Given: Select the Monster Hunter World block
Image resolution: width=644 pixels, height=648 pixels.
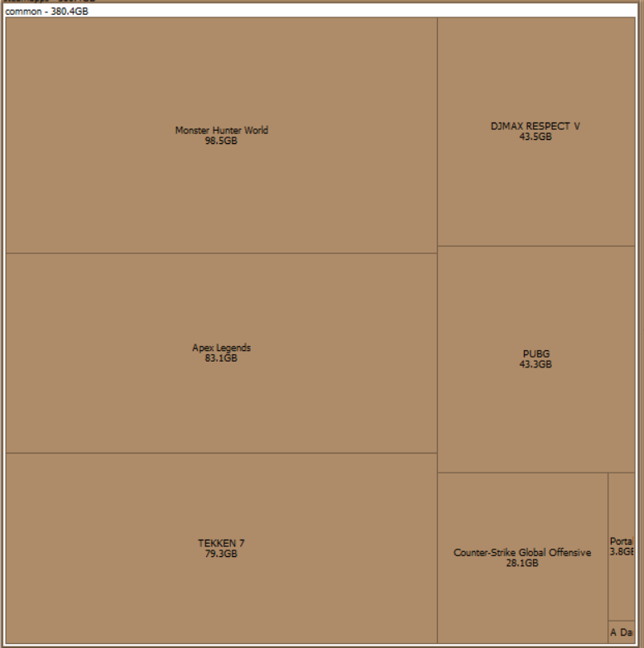Looking at the screenshot, I should pyautogui.click(x=222, y=135).
